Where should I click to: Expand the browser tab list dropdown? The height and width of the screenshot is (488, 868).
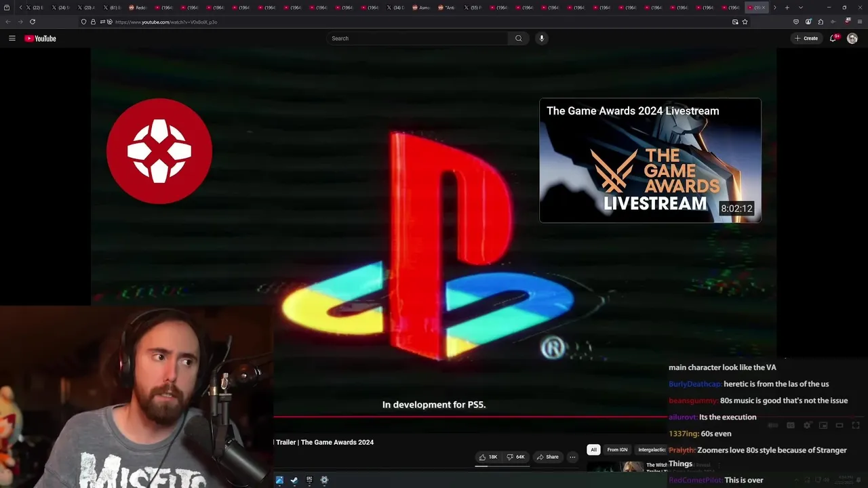pyautogui.click(x=801, y=7)
